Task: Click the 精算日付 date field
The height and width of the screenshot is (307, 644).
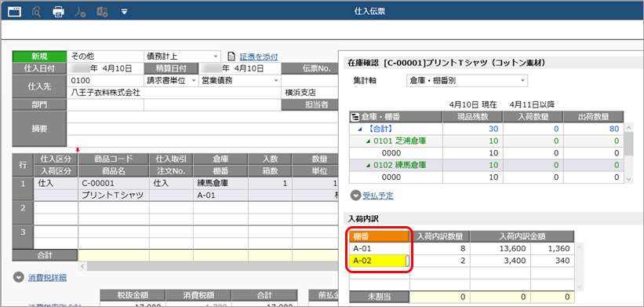Action: pyautogui.click(x=240, y=68)
